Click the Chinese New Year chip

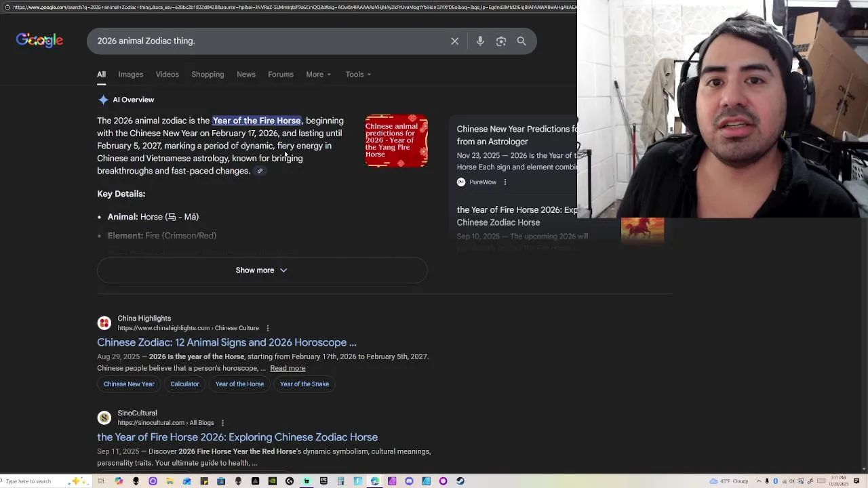129,384
